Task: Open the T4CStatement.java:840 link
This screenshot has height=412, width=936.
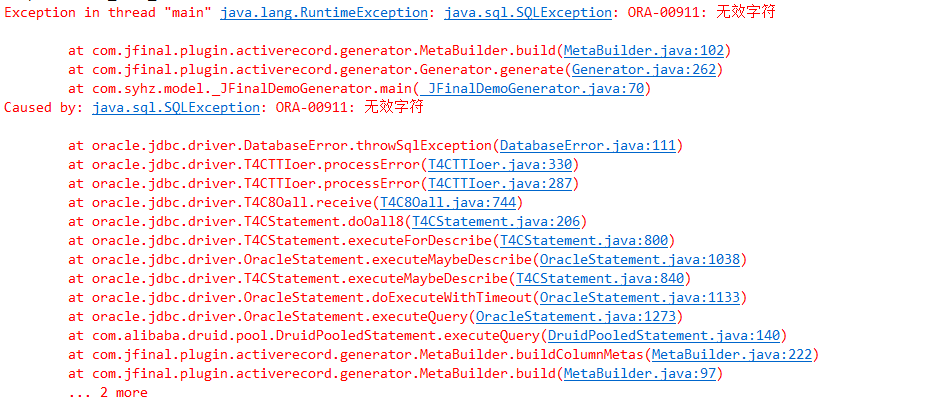Action: (x=599, y=279)
